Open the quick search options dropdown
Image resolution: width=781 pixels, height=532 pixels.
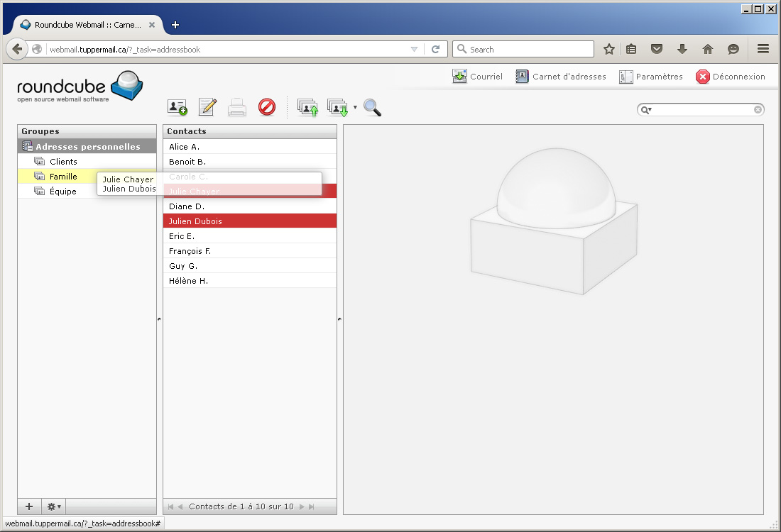pyautogui.click(x=646, y=110)
